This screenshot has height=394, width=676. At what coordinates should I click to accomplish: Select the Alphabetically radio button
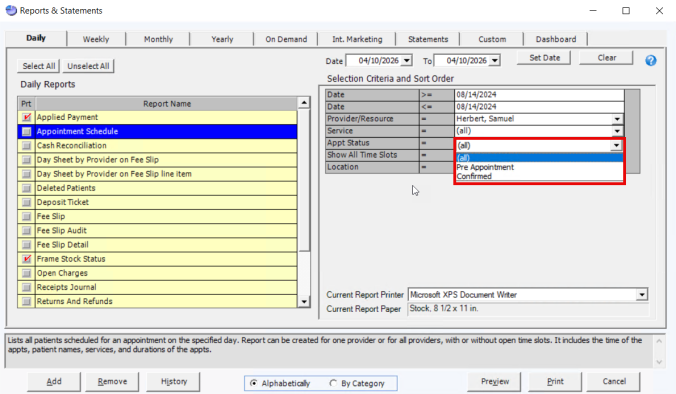254,383
